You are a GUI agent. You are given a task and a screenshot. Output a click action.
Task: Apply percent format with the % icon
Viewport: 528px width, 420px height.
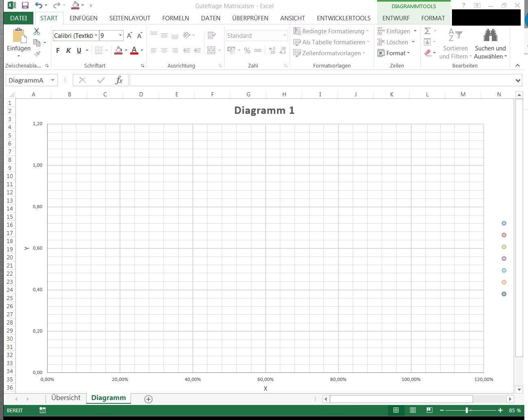(247, 50)
